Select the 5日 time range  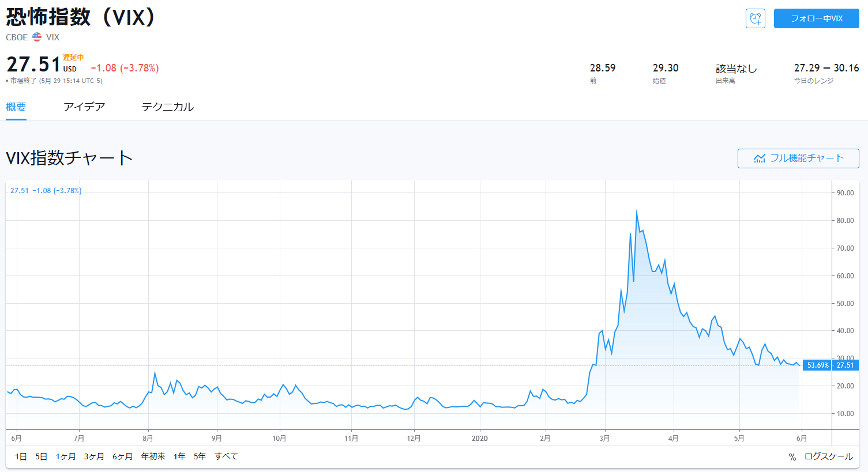coord(41,456)
